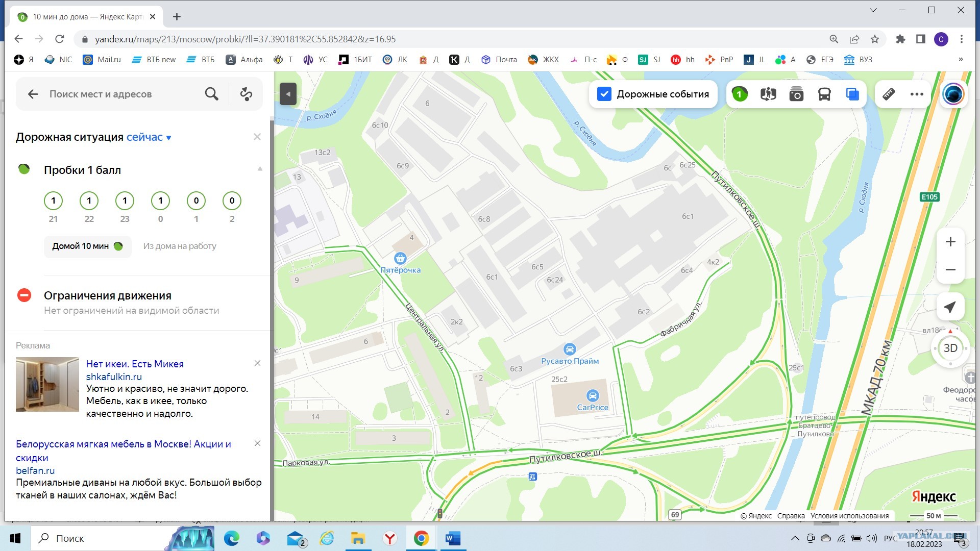Select the traffic forecast for hour 0
Screen dimensions: 980x551
(160, 201)
